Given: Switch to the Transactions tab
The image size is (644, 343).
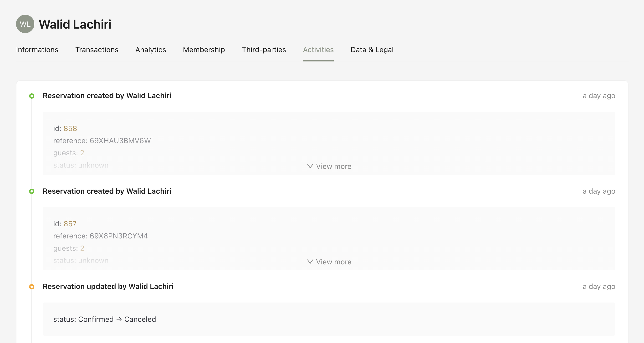Looking at the screenshot, I should [x=97, y=50].
